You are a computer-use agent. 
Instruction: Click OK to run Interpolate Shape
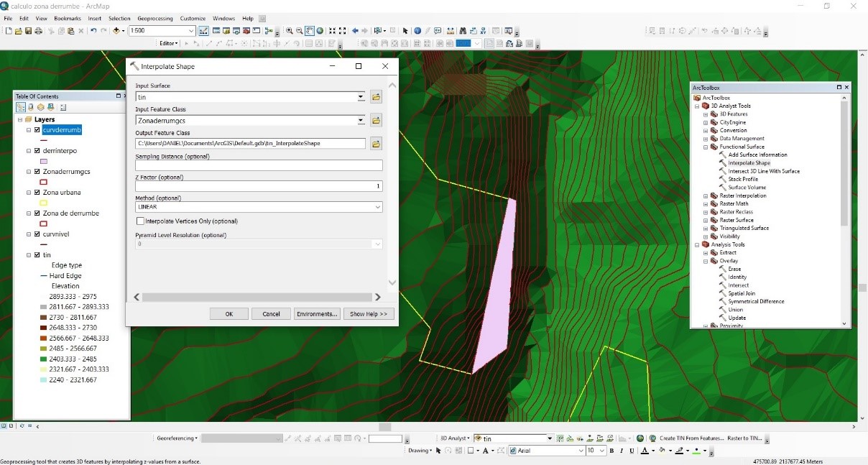click(229, 314)
